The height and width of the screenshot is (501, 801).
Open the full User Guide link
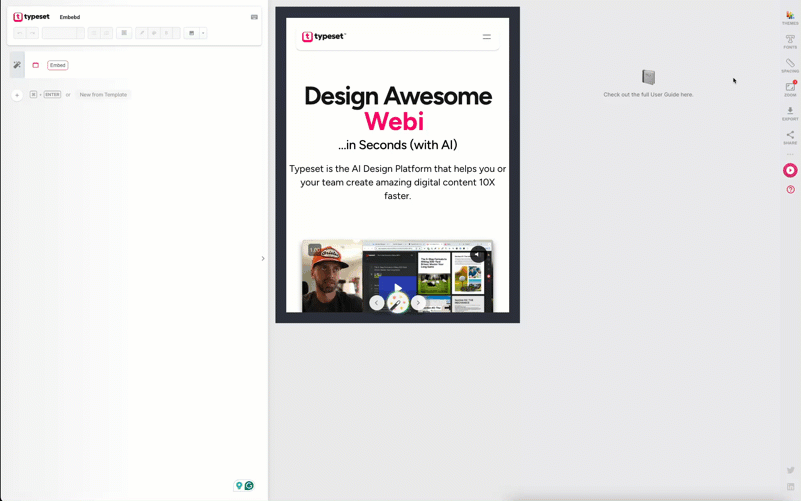[x=648, y=94]
